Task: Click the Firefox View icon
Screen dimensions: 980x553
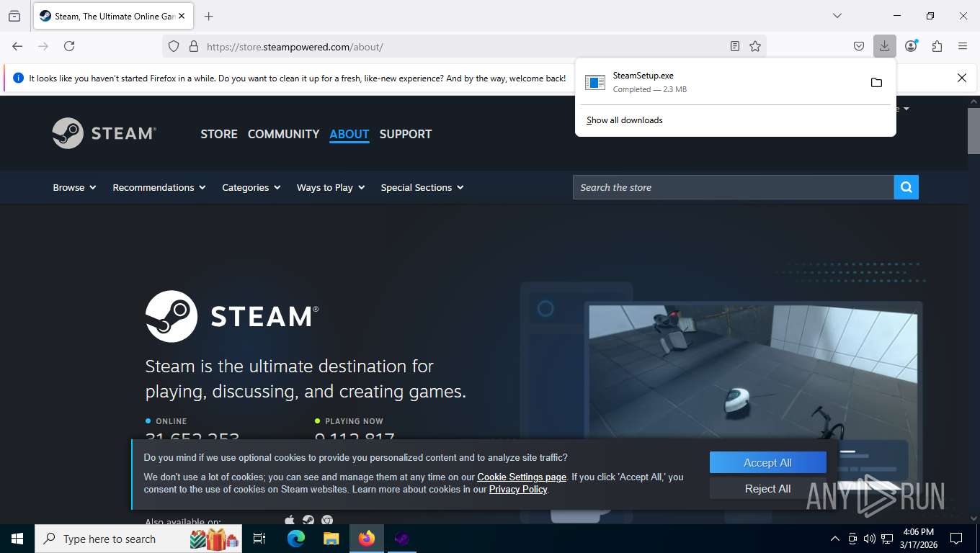Action: click(x=14, y=16)
